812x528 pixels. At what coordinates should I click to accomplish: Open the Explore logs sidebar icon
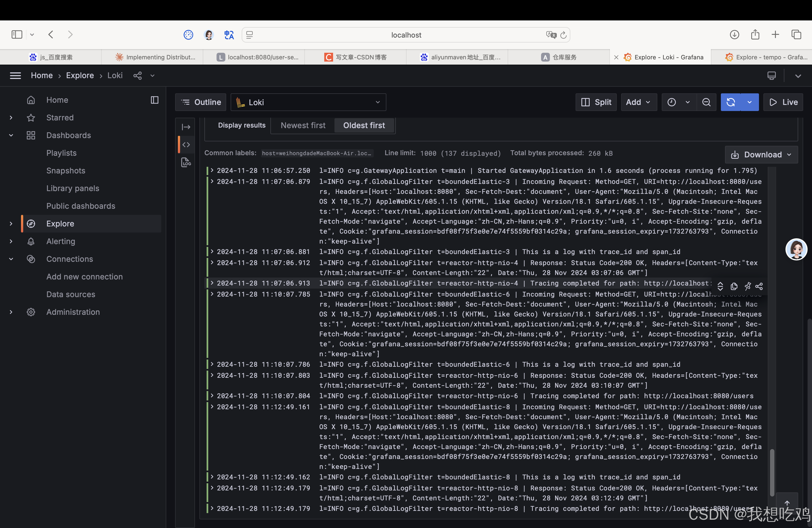point(186,162)
